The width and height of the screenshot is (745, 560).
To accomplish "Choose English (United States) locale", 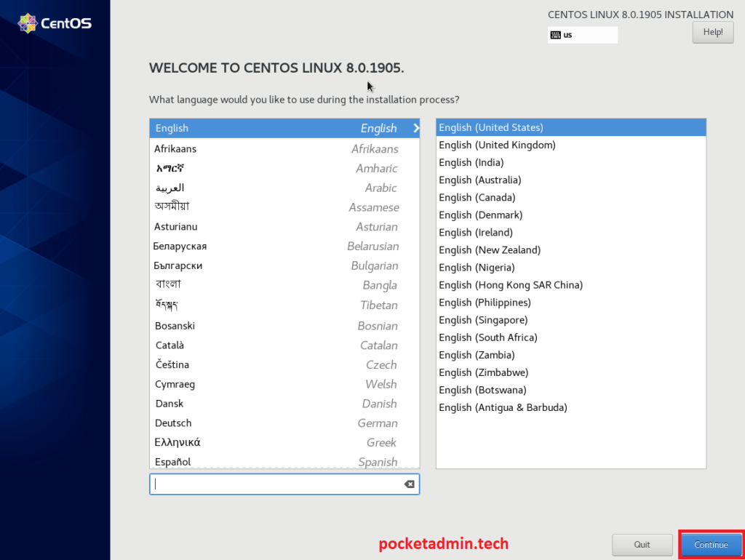I will 571,127.
